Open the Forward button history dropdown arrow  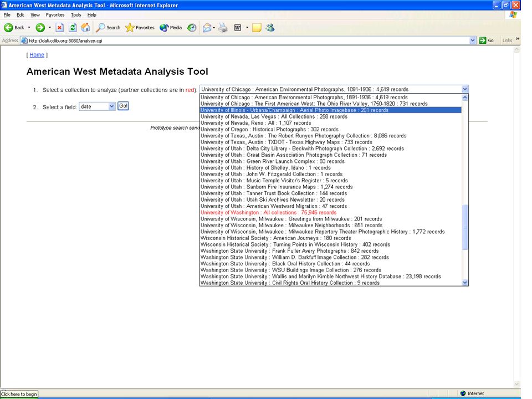click(x=49, y=28)
